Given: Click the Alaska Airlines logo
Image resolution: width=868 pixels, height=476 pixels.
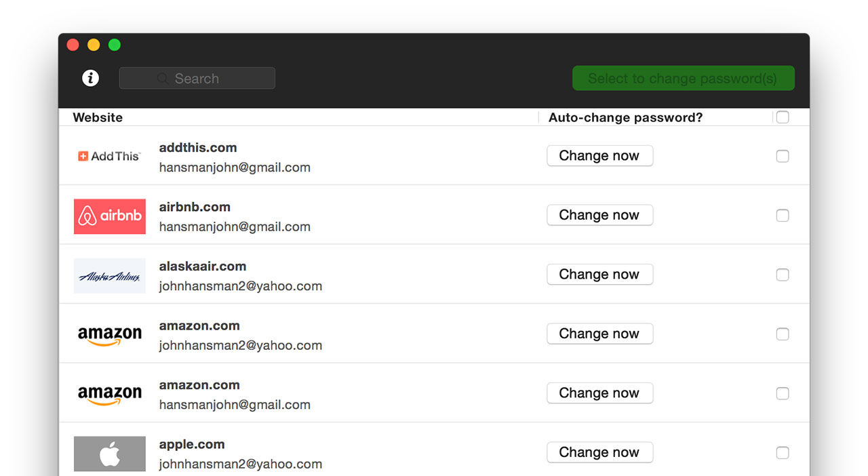Looking at the screenshot, I should [109, 275].
